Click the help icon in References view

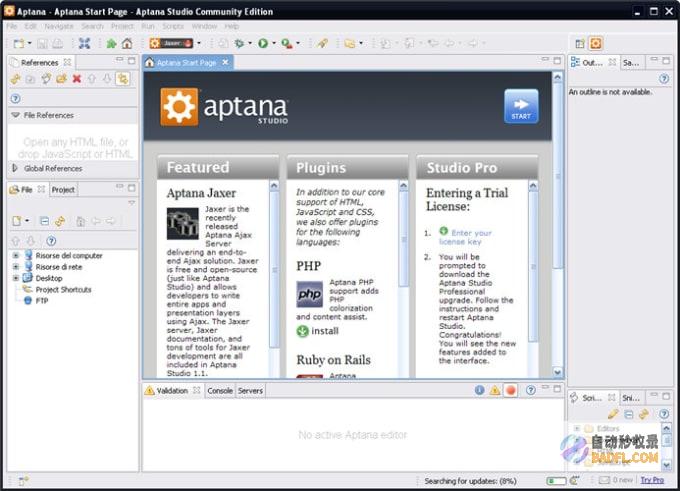tap(16, 98)
